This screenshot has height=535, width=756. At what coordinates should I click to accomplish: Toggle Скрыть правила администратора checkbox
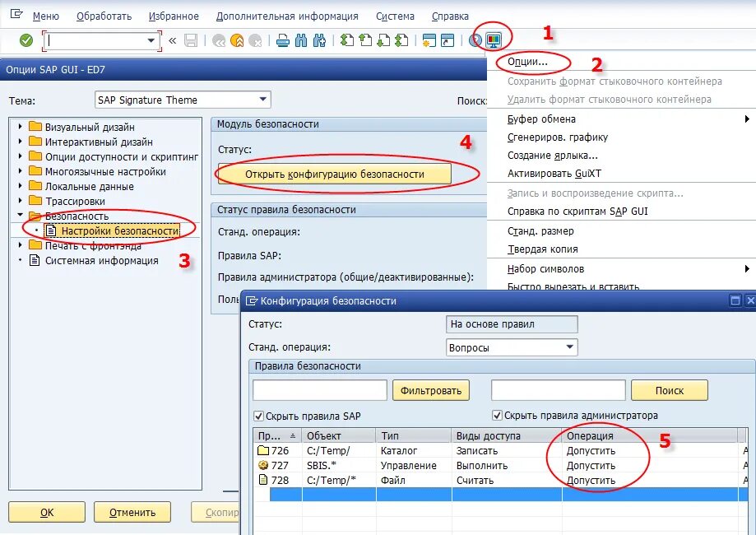(497, 416)
